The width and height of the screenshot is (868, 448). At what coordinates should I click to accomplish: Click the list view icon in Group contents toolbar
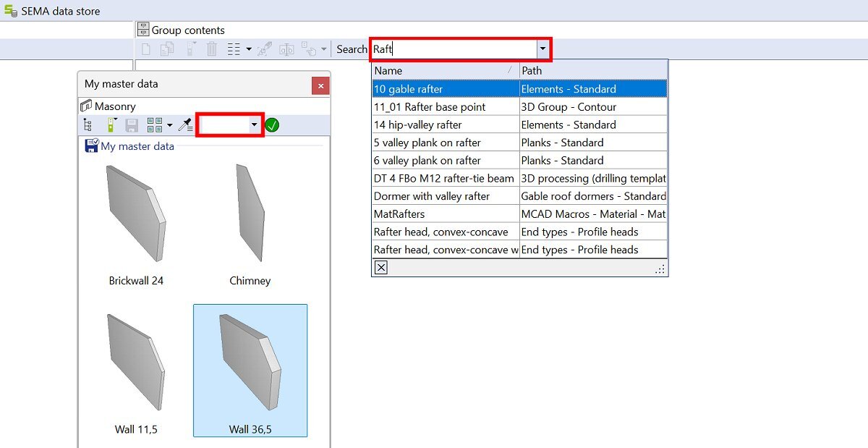(x=233, y=49)
